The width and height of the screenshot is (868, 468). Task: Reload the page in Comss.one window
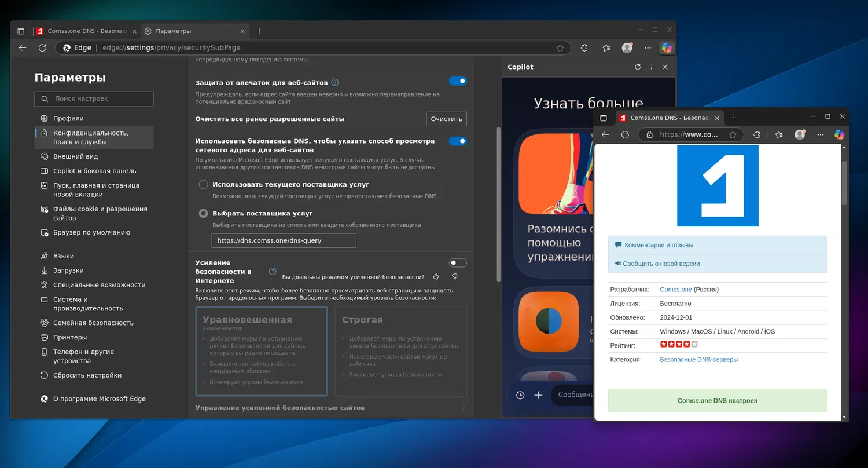(x=625, y=134)
